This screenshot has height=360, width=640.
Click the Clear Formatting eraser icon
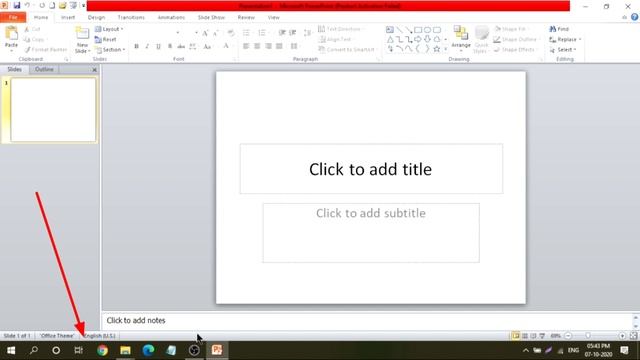(231, 33)
